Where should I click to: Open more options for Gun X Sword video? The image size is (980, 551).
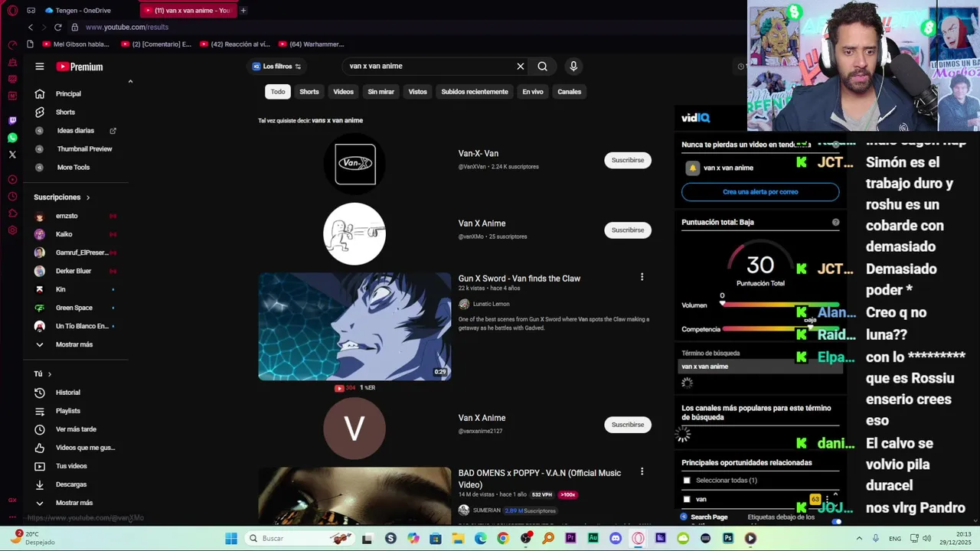click(642, 277)
